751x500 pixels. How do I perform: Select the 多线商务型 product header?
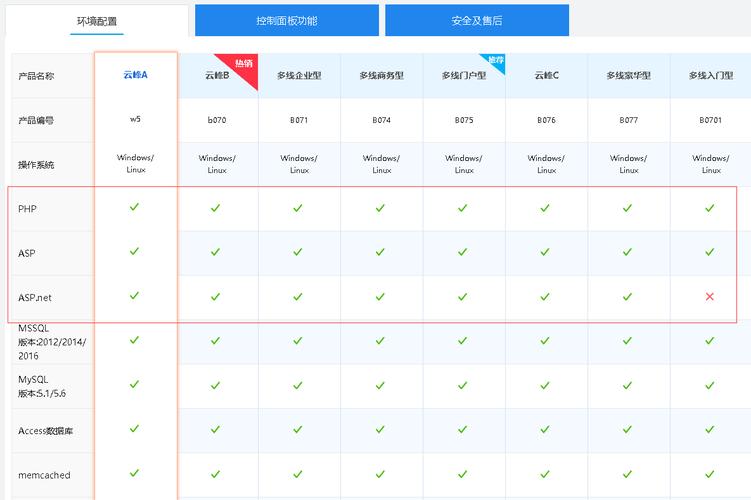coord(382,75)
